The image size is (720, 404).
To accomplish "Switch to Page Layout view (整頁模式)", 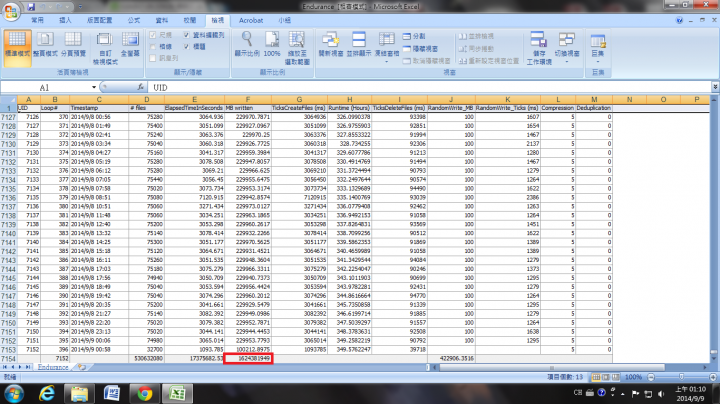I will 45,45.
